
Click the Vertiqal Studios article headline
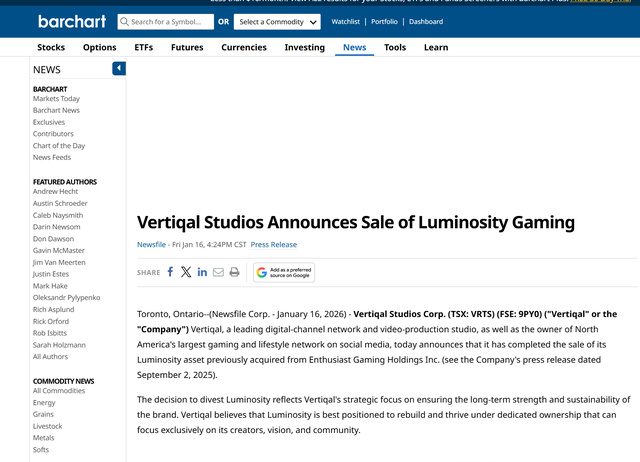[356, 223]
